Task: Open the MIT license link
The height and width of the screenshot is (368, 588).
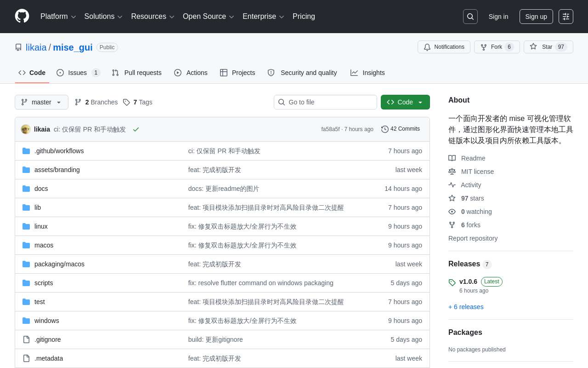Action: [x=471, y=172]
